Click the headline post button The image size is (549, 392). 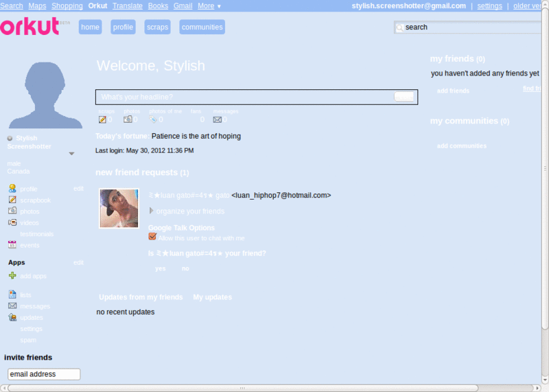pos(404,97)
